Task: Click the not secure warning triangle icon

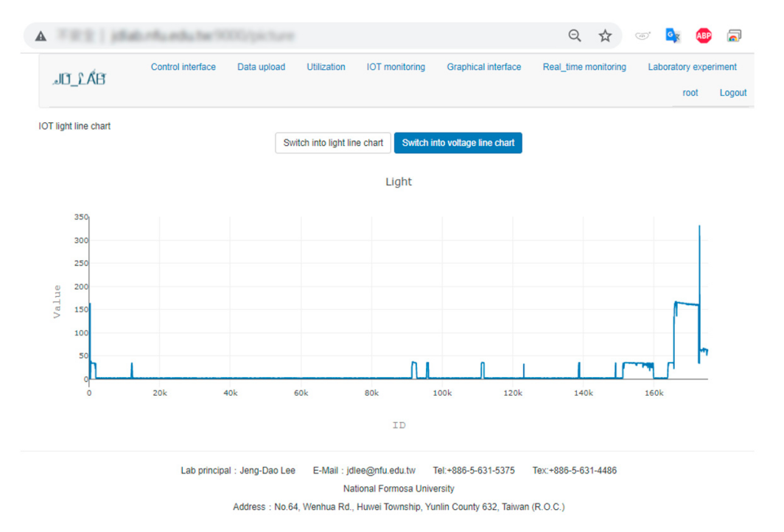Action: point(41,36)
